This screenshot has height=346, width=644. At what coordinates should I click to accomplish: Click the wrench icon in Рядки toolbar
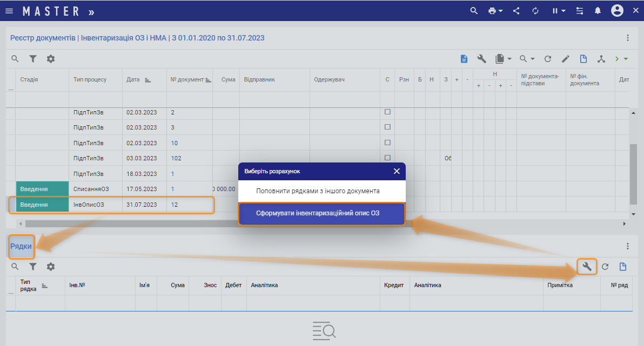(x=587, y=267)
